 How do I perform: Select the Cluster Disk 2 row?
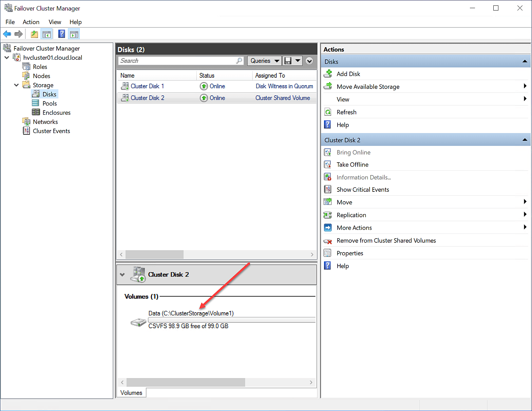pos(217,98)
